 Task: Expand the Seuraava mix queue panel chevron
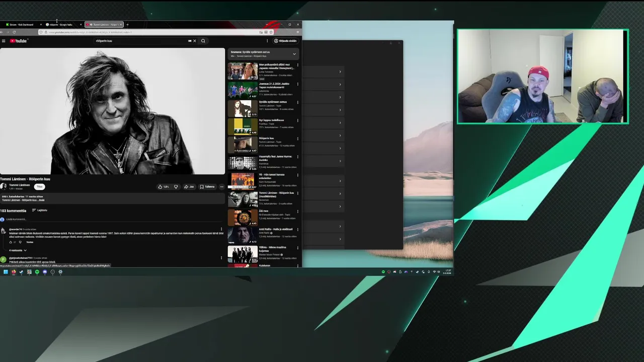click(x=294, y=54)
